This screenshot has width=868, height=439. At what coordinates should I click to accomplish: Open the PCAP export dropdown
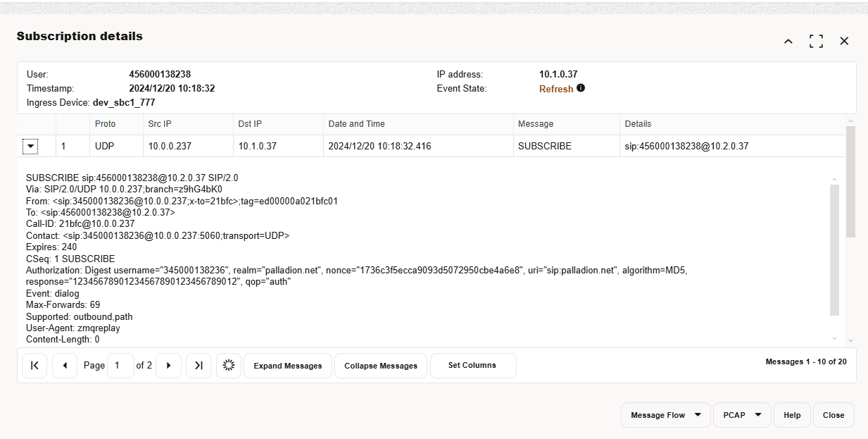(x=741, y=415)
